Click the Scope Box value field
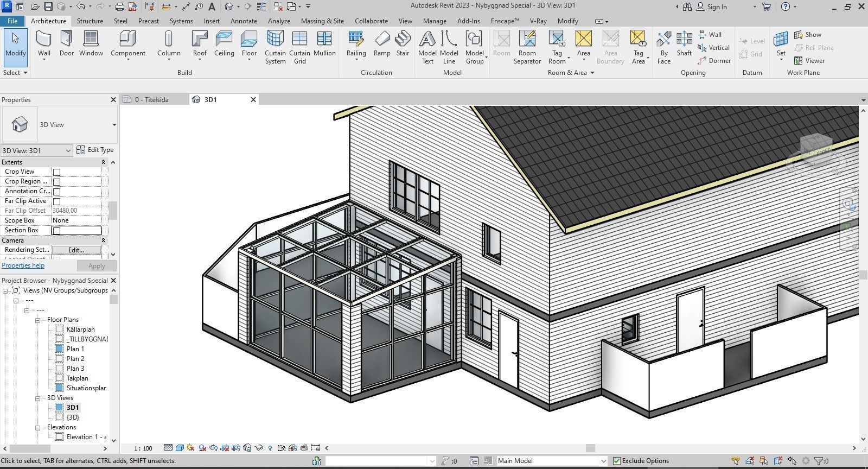This screenshot has width=868, height=469. [x=76, y=221]
